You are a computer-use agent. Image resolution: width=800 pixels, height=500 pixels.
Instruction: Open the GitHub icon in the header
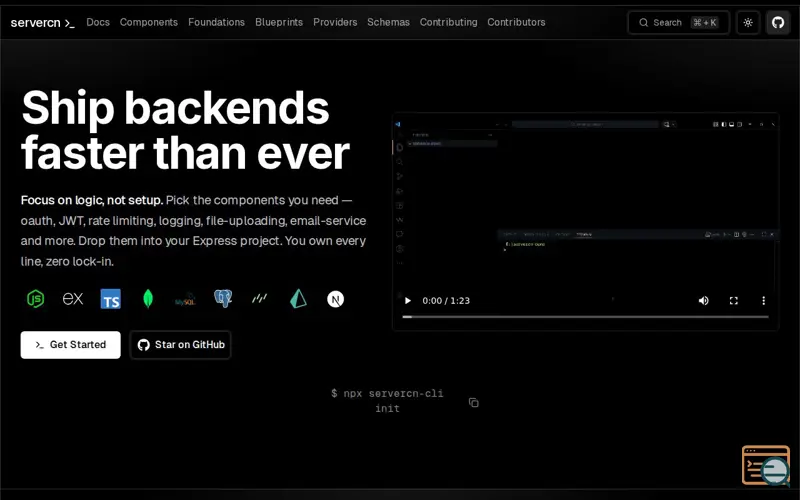point(778,22)
